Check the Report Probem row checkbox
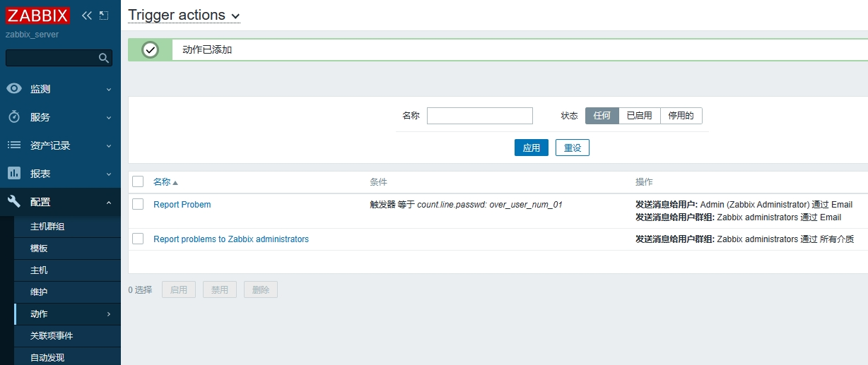868x365 pixels. pyautogui.click(x=138, y=205)
